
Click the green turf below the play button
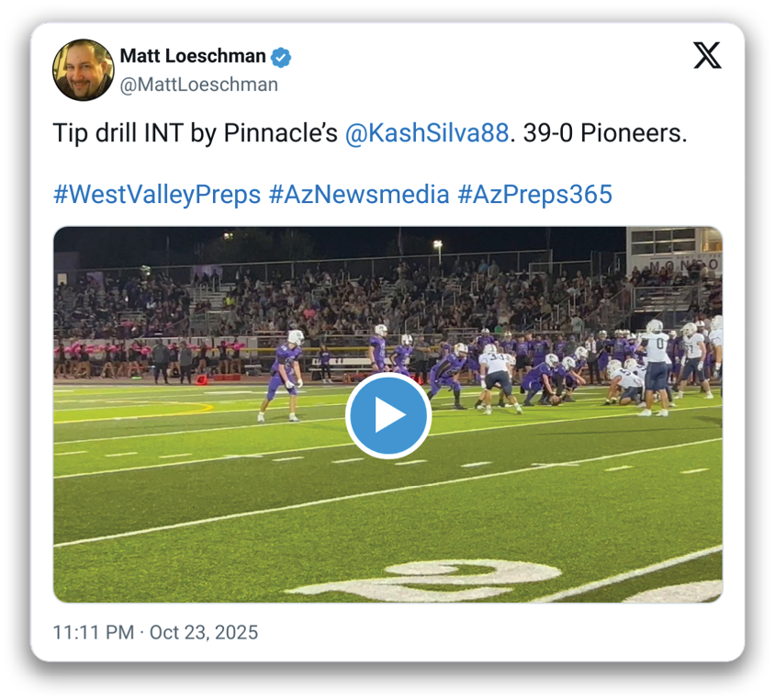click(387, 514)
